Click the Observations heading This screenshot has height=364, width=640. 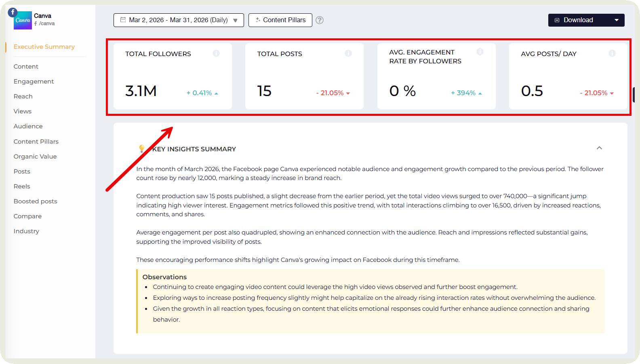[164, 277]
